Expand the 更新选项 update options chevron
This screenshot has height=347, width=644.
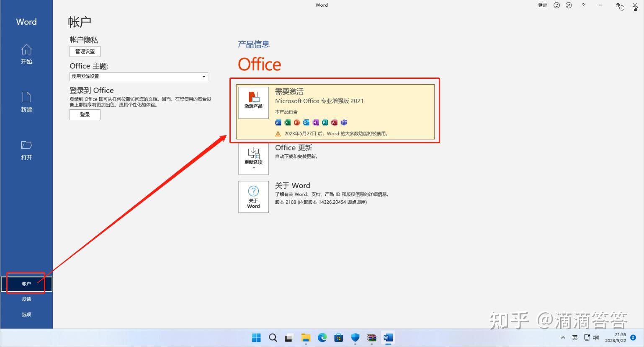(x=253, y=167)
